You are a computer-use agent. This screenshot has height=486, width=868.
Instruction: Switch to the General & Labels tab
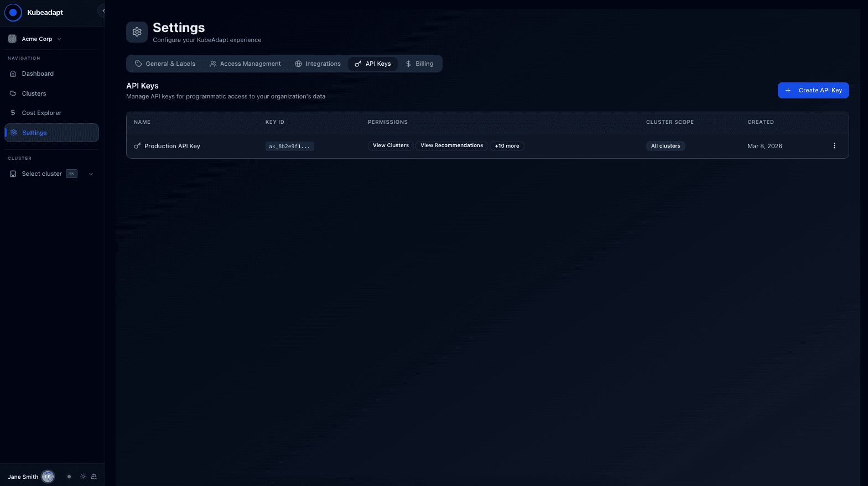tap(165, 64)
